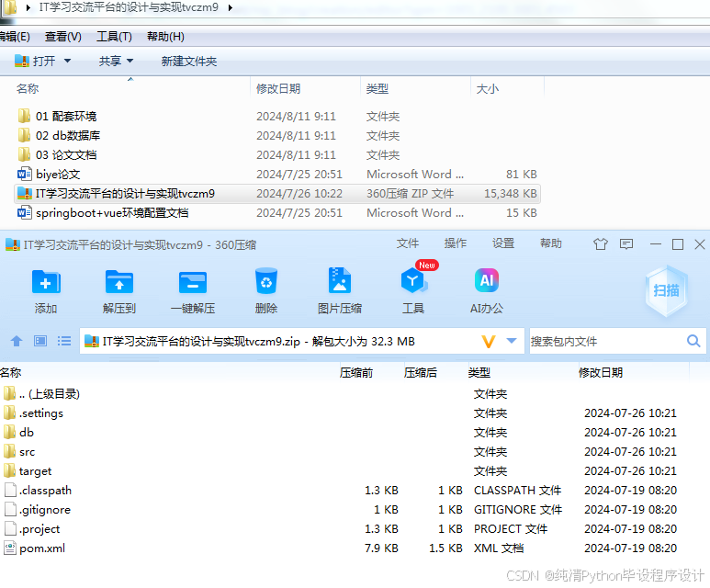Click the 新建文件夹 button
The image size is (710, 588).
click(x=189, y=62)
